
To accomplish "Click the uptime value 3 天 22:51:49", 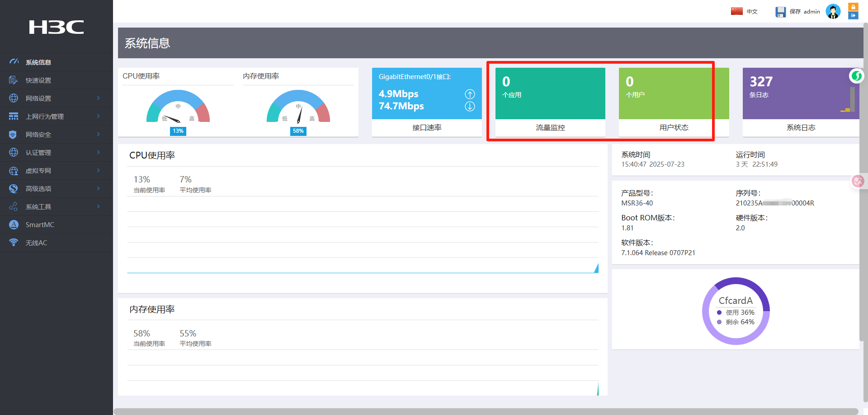I will point(757,164).
